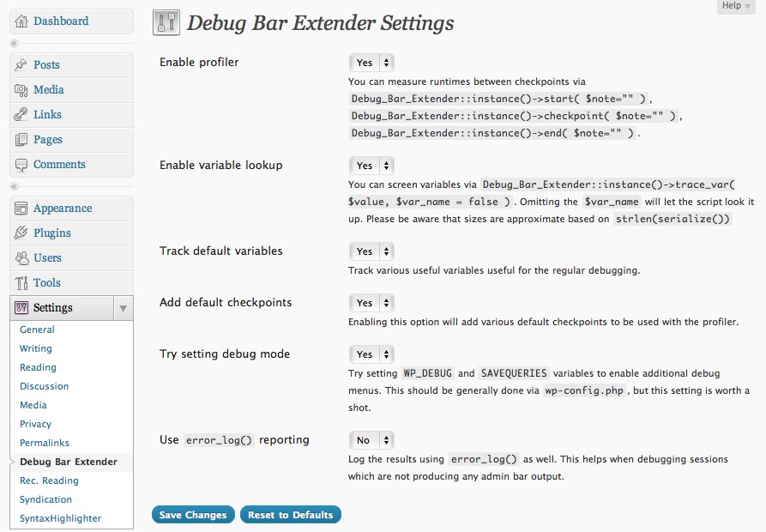Open Media via its icon
The image size is (766, 532).
point(21,90)
